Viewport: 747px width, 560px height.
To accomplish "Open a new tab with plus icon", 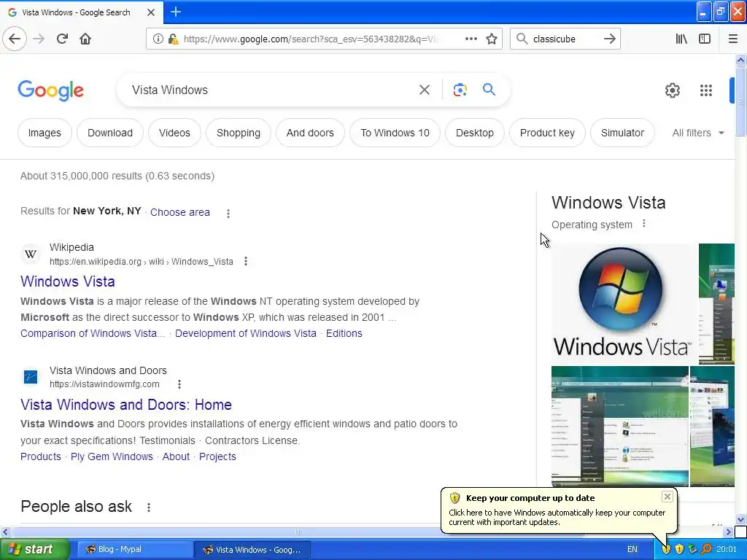I will [x=176, y=12].
